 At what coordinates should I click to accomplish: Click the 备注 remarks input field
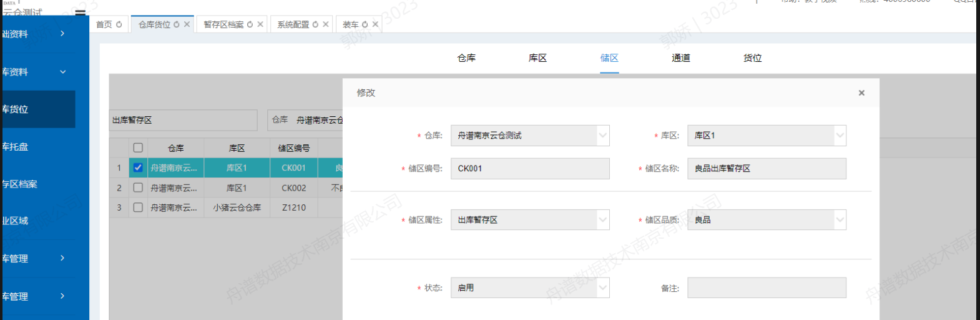(767, 288)
